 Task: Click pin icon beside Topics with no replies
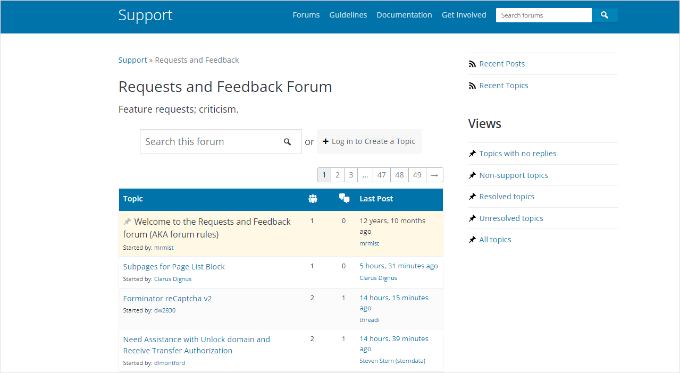[472, 154]
